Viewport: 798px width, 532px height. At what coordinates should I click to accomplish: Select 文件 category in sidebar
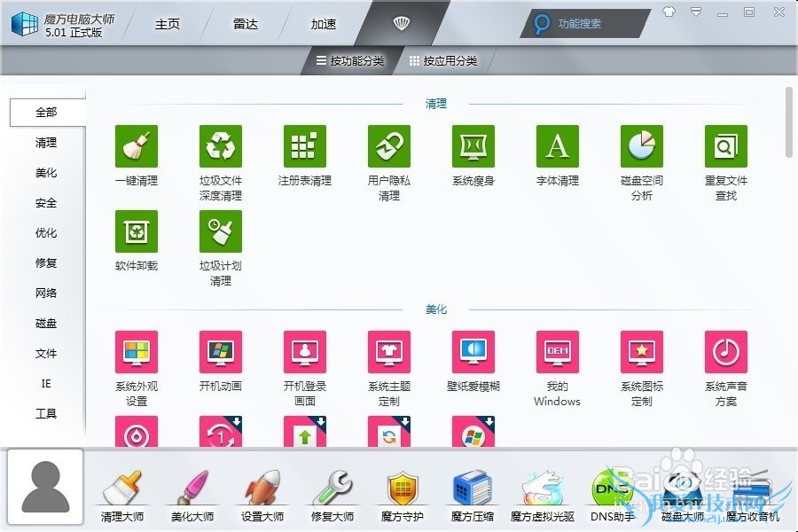46,353
